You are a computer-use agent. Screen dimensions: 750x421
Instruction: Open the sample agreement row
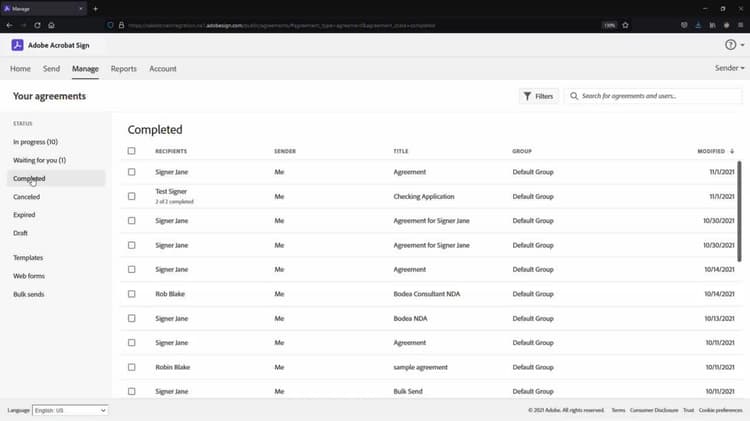click(420, 367)
